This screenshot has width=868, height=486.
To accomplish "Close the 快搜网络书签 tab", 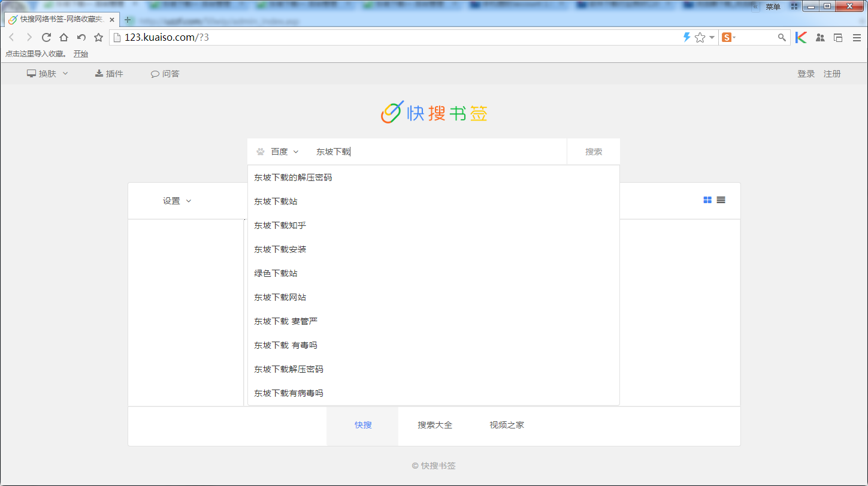I will [112, 19].
